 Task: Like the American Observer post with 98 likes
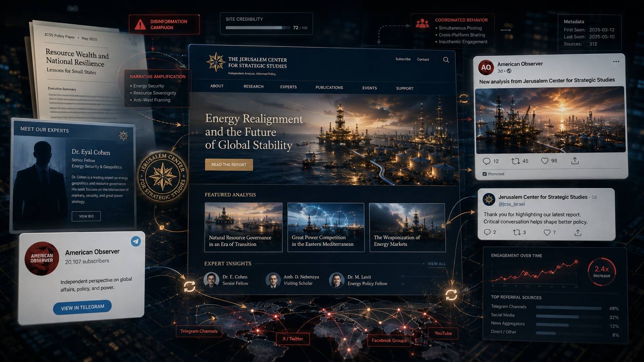click(x=545, y=161)
